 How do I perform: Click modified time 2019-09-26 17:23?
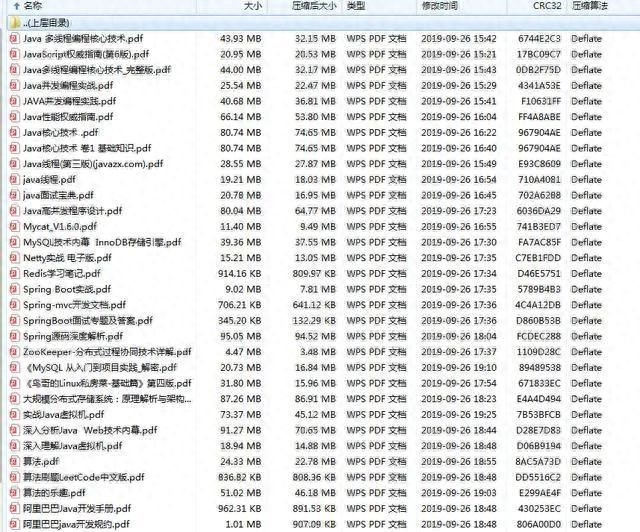point(459,211)
